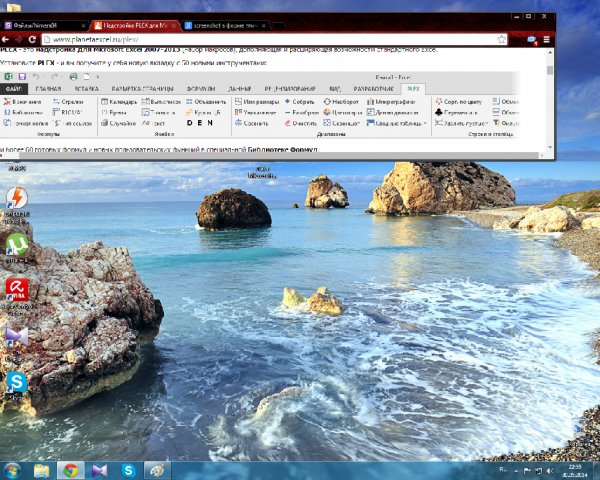Image resolution: width=600 pixels, height=480 pixels.
Task: Click the page's vertical scrollbar thumb
Action: [550, 70]
